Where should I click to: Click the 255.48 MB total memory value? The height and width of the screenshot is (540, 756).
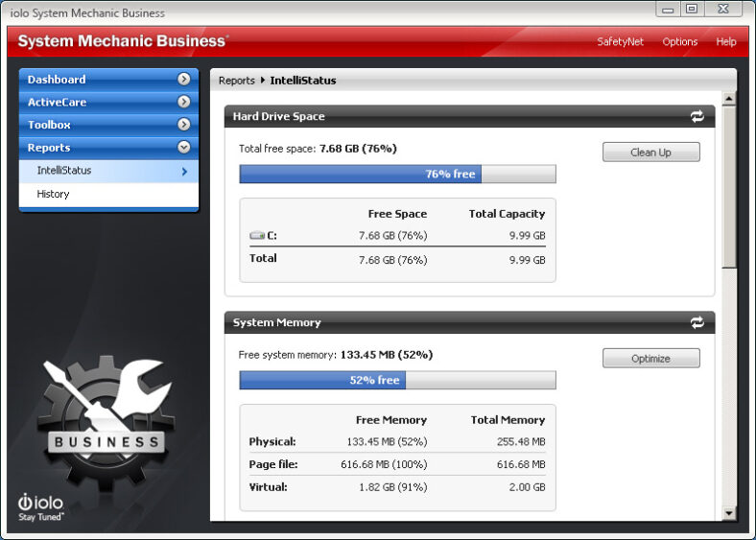click(521, 441)
